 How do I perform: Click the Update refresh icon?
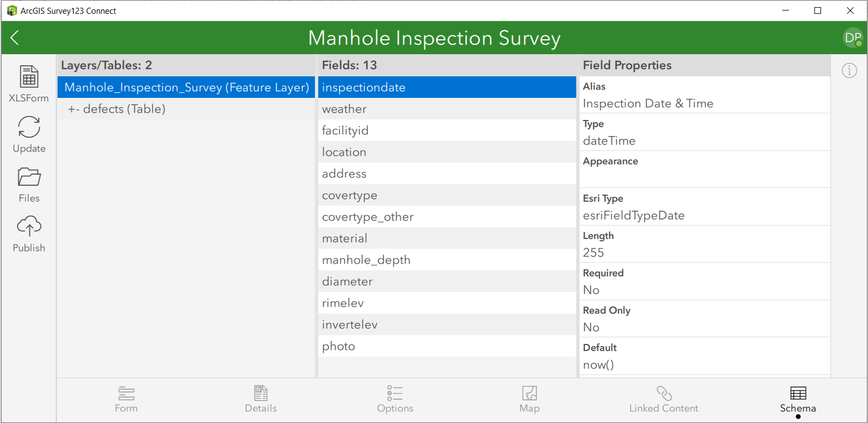29,127
